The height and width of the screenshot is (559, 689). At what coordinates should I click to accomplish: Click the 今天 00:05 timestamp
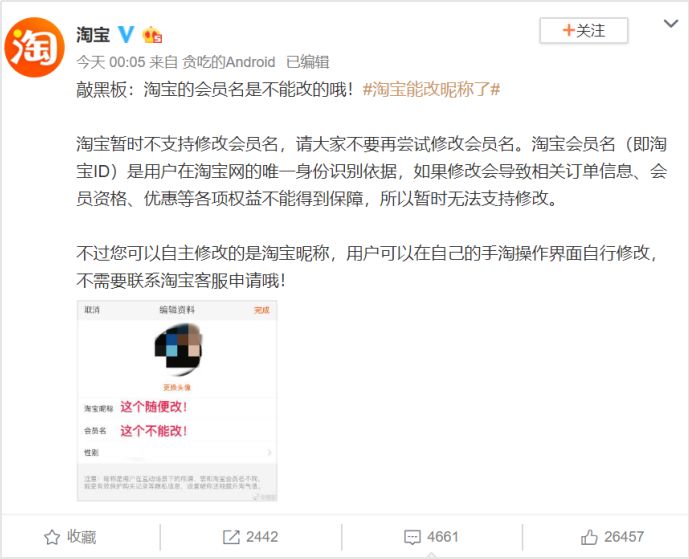110,62
